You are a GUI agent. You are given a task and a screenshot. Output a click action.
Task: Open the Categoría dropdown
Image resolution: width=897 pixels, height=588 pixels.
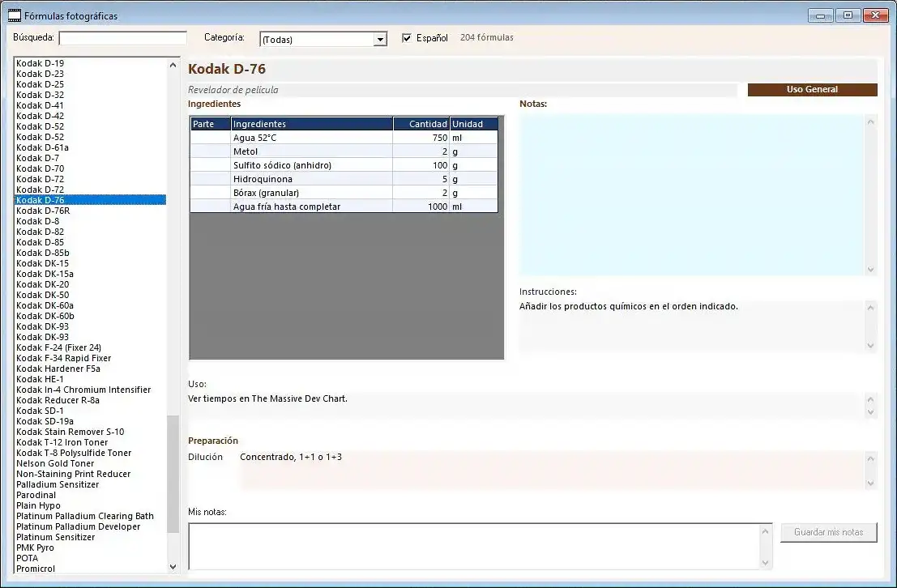point(380,40)
